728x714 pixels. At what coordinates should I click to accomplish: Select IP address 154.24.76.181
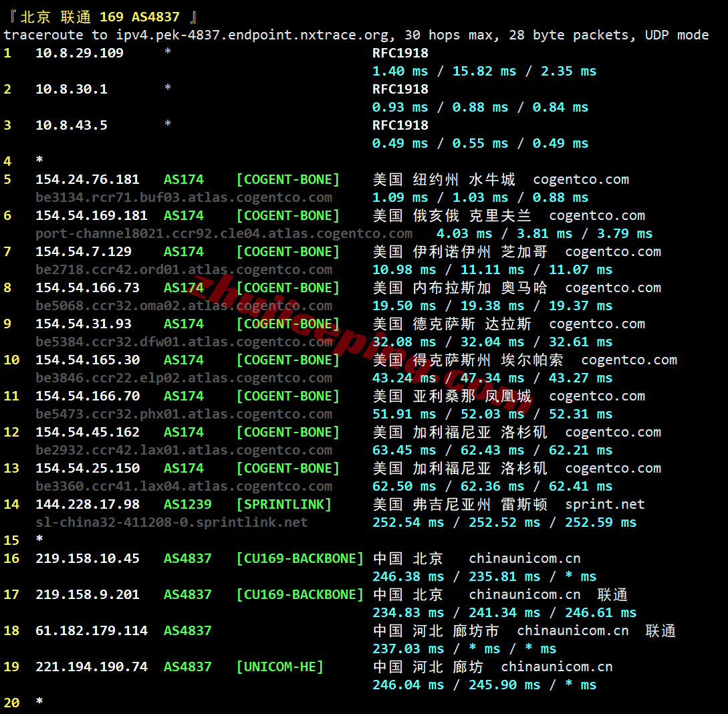click(x=88, y=180)
